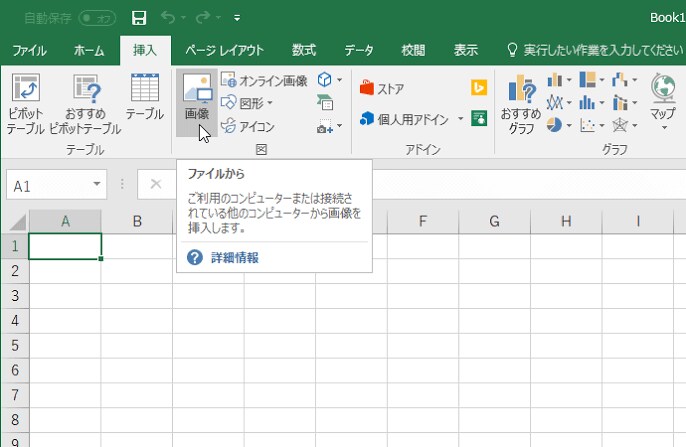Click the Bing Maps add-in icon
686x447 pixels.
(479, 88)
